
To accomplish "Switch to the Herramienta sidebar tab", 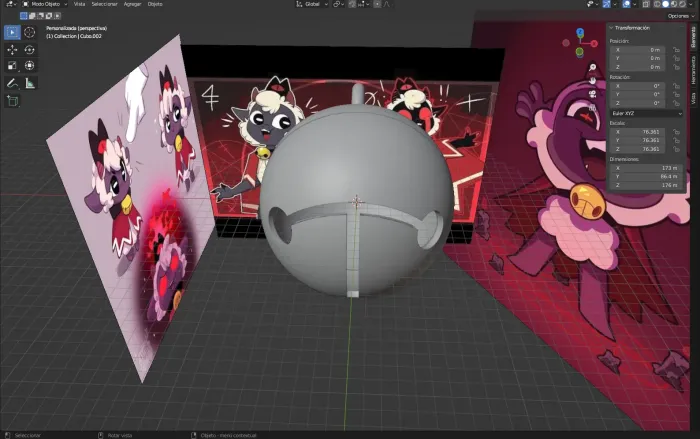I will pyautogui.click(x=693, y=70).
